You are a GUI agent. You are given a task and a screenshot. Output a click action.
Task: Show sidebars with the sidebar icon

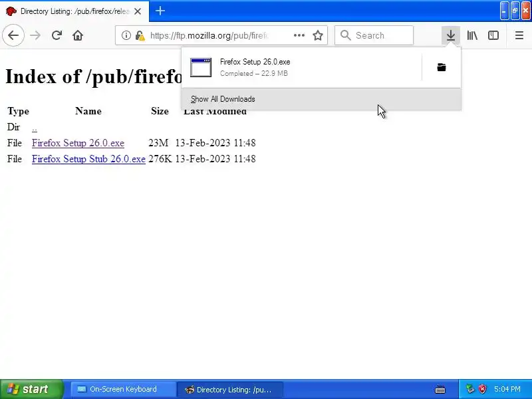coord(493,35)
